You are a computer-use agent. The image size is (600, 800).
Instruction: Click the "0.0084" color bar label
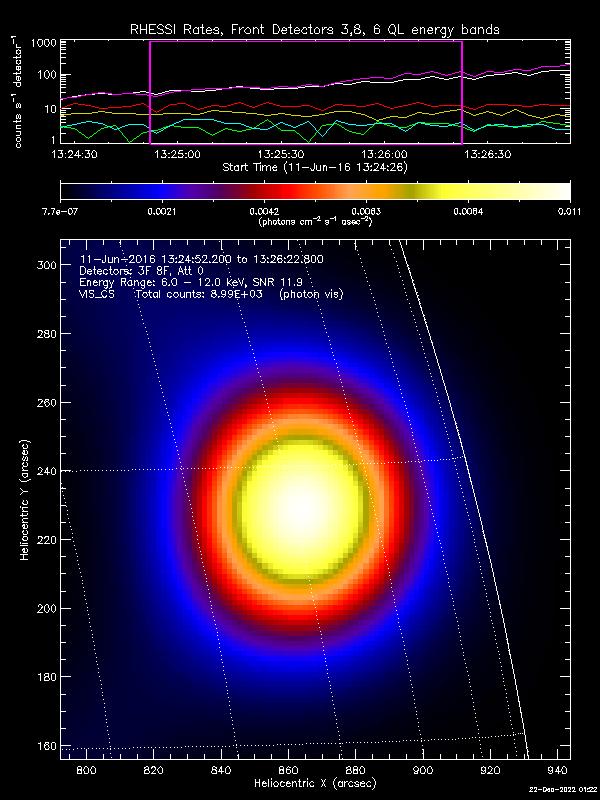tap(468, 213)
